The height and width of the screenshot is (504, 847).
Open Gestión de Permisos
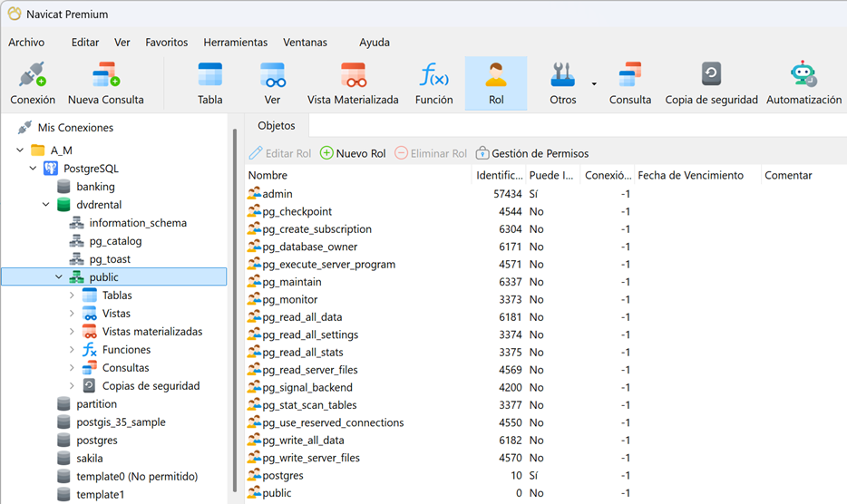532,153
